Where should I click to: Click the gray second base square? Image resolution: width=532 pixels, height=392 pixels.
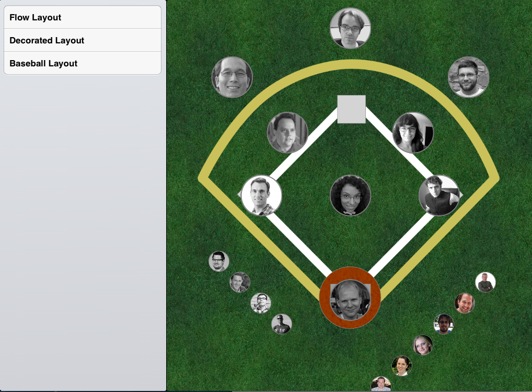[x=352, y=109]
